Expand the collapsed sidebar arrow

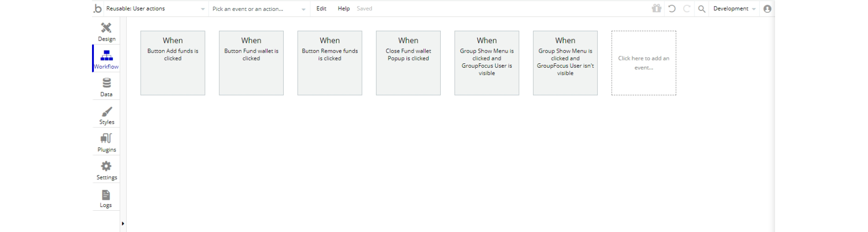(x=123, y=223)
